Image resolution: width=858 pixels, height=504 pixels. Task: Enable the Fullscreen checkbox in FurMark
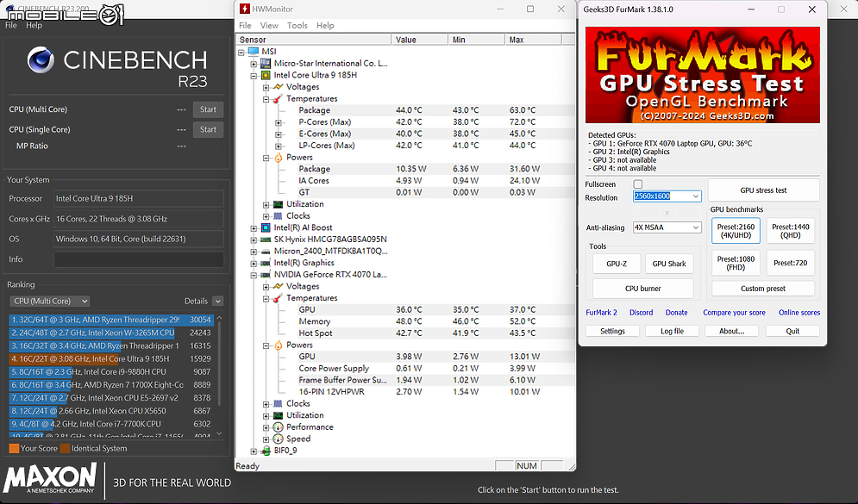click(638, 184)
